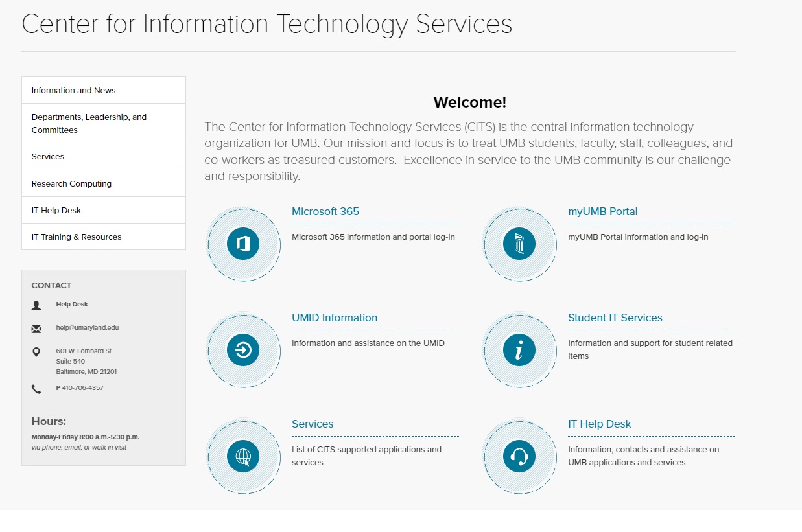Select Services in the left sidebar
This screenshot has width=802, height=532.
[48, 157]
